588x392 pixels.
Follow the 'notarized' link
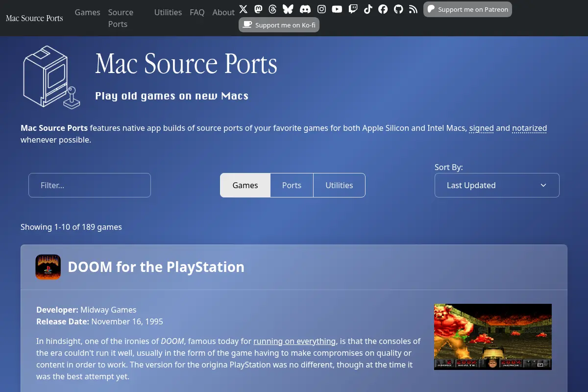[x=529, y=128]
